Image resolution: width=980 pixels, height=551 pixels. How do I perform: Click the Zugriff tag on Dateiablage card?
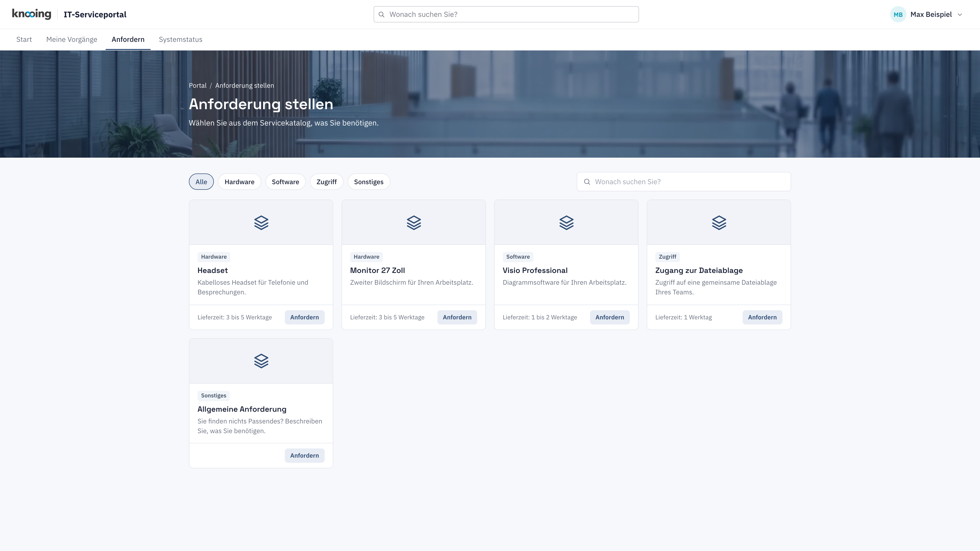pos(667,257)
